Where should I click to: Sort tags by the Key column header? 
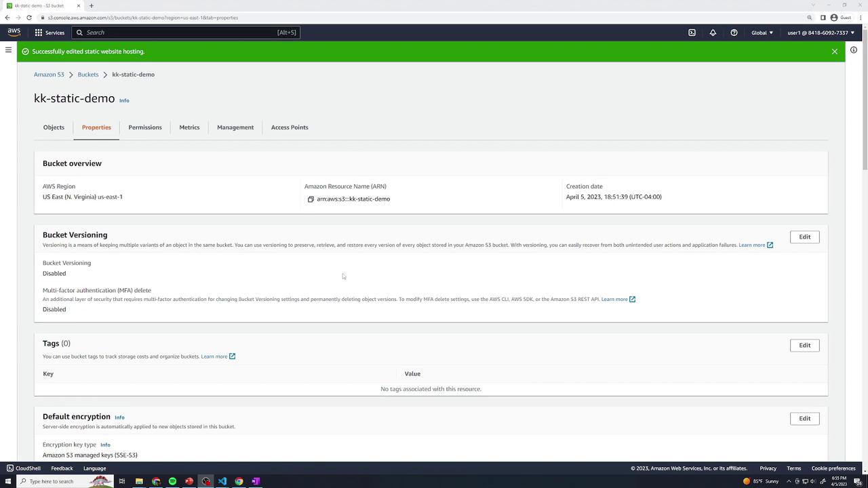[48, 374]
